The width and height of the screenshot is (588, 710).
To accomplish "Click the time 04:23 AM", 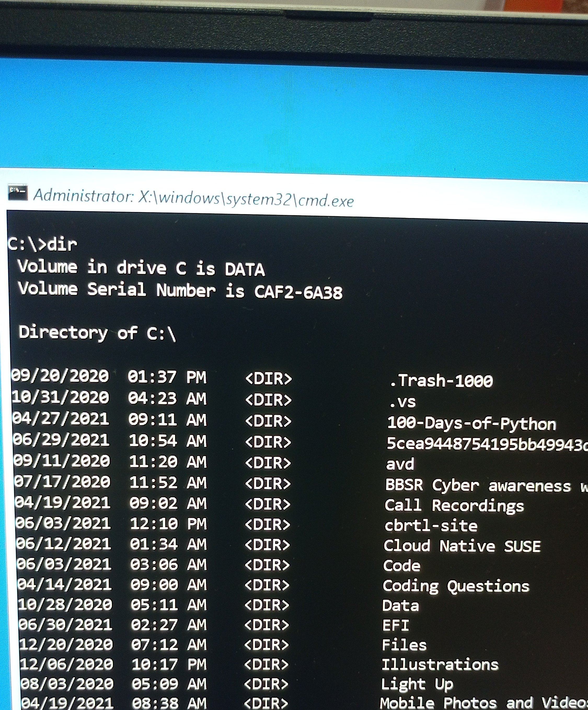I will 167,399.
